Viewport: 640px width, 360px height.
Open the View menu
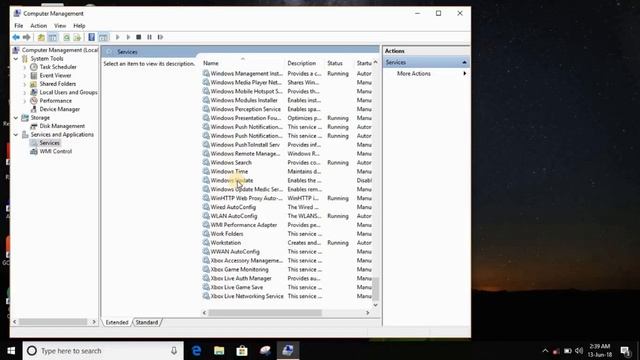click(x=60, y=26)
